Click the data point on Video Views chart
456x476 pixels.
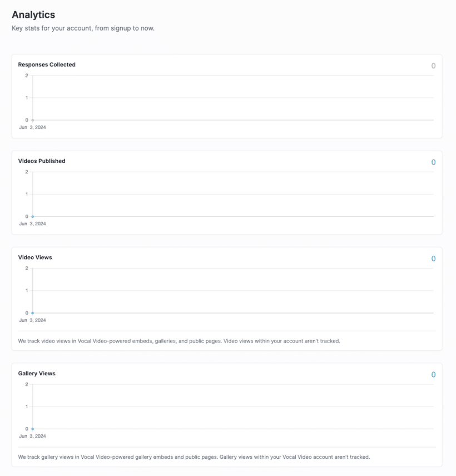(x=32, y=313)
